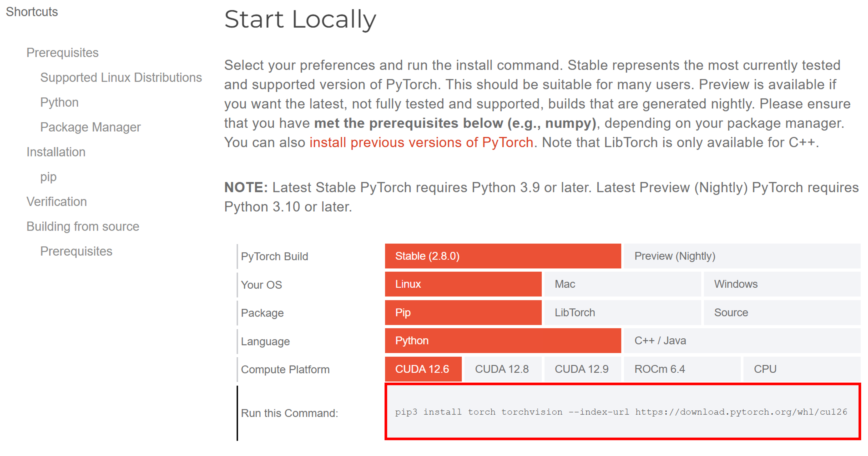
Task: Open the Installation shortcut link
Action: 56,152
